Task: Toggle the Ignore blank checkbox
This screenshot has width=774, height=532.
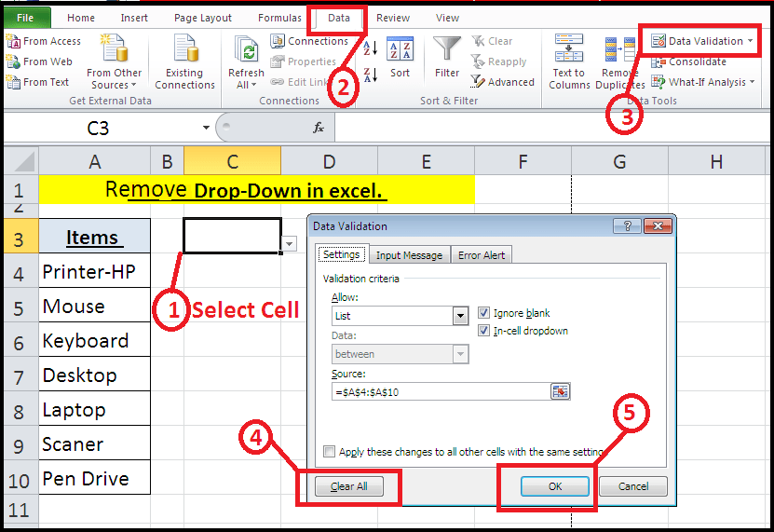Action: click(483, 313)
